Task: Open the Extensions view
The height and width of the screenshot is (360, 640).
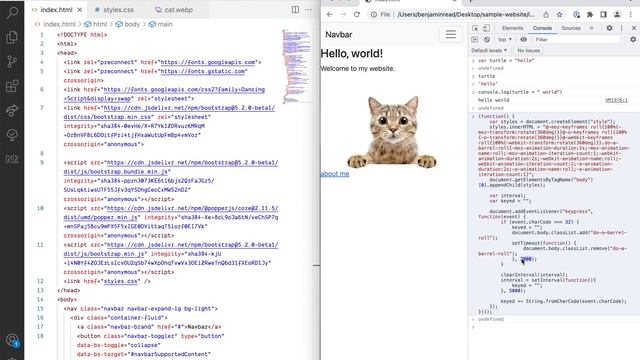Action: point(12,86)
